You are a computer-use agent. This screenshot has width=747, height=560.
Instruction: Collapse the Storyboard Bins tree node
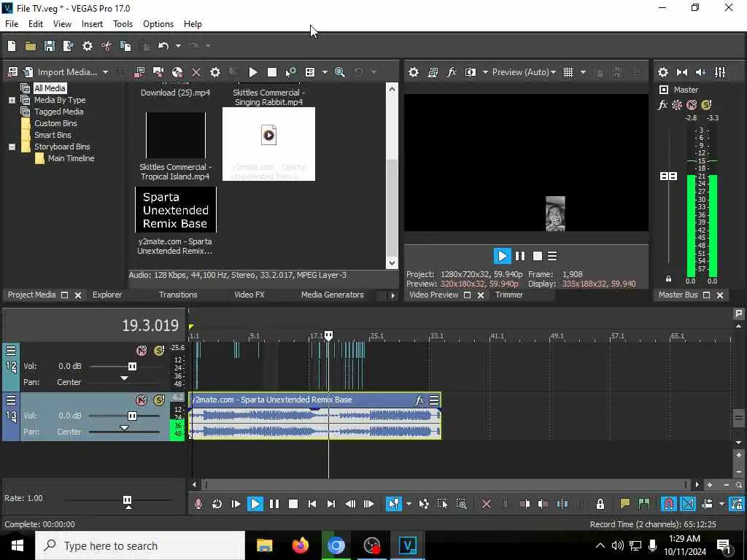pyautogui.click(x=12, y=147)
